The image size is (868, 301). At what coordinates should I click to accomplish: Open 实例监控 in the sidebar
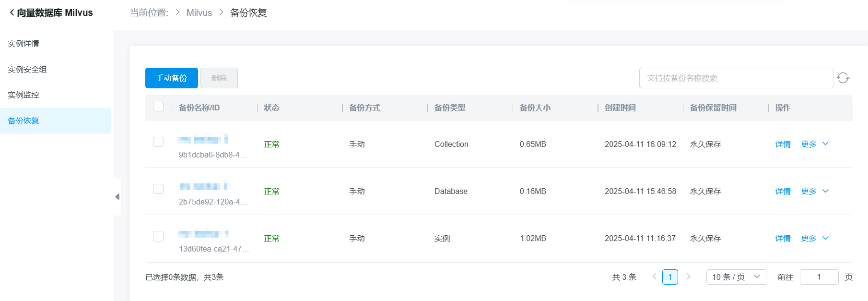point(23,95)
